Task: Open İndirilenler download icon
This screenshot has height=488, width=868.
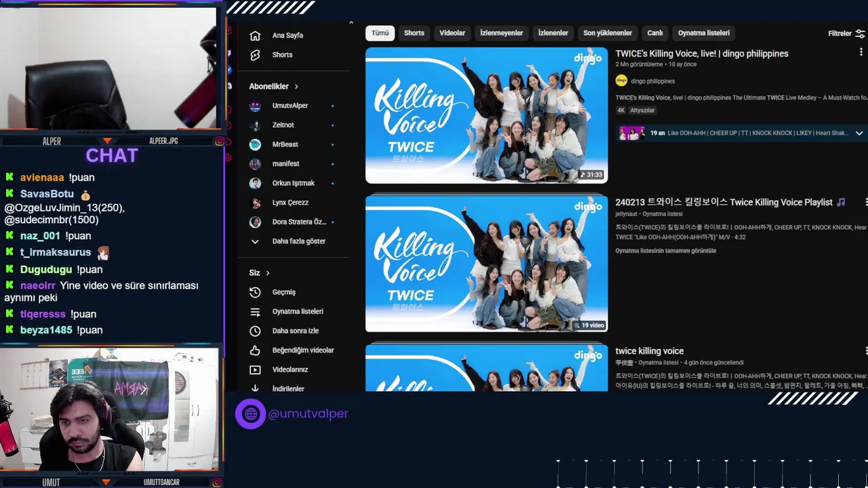Action: tap(255, 388)
